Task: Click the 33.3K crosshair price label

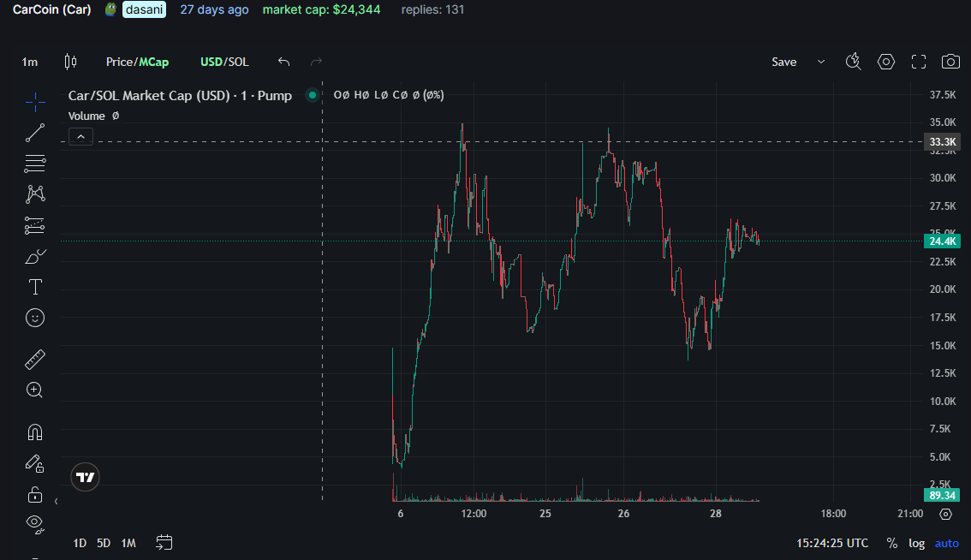Action: click(942, 142)
